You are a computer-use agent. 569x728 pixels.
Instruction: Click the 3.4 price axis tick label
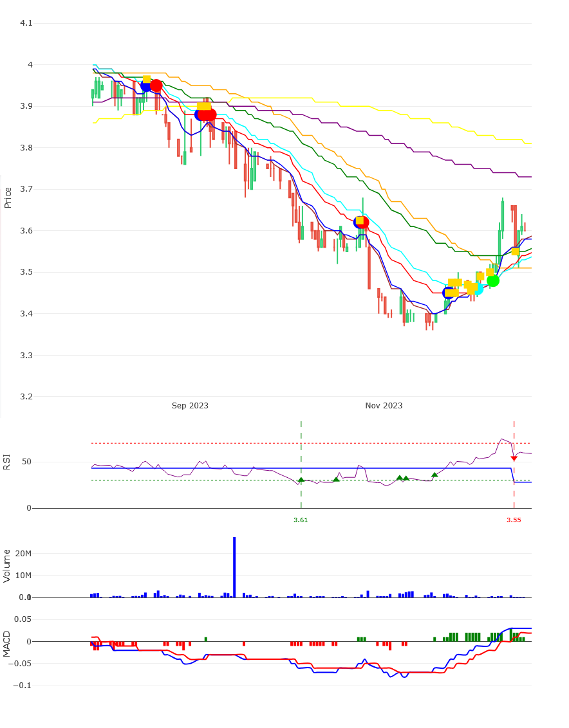coord(26,313)
